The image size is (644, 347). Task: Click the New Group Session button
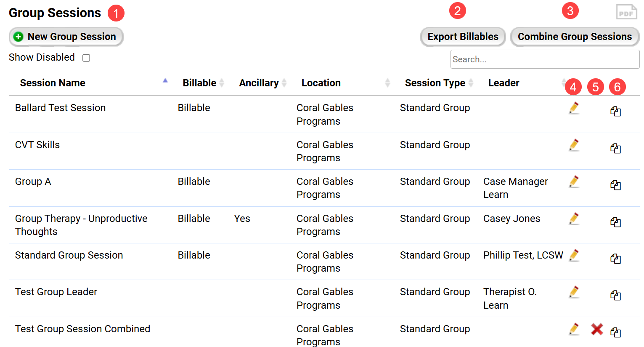66,37
